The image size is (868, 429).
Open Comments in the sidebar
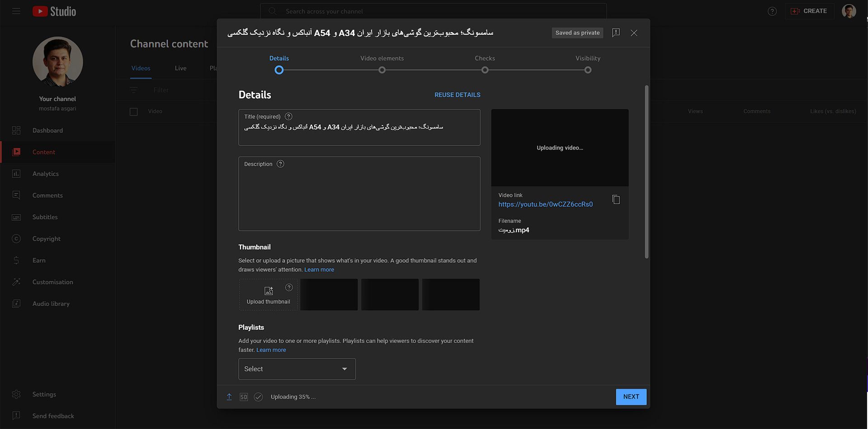(x=57, y=196)
